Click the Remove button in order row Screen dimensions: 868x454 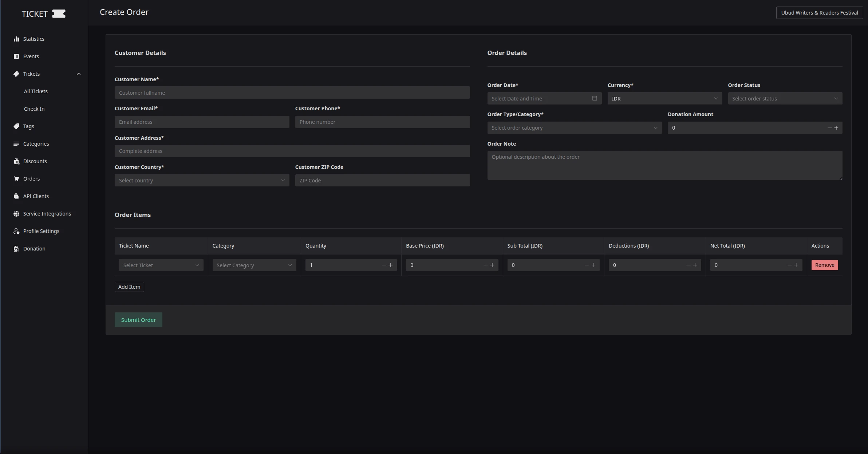click(824, 265)
